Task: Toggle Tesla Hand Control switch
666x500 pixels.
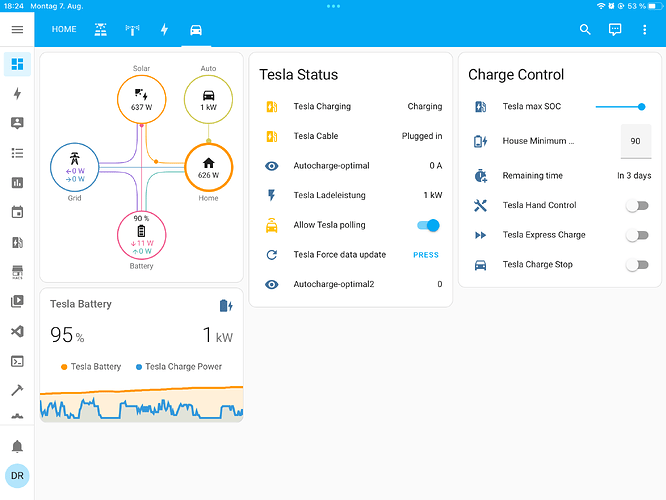Action: tap(637, 206)
